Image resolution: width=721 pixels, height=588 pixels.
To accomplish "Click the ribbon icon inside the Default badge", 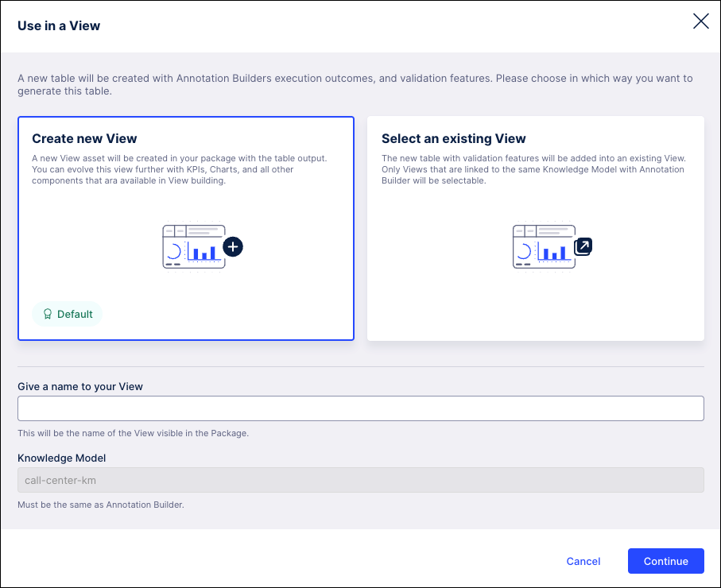I will point(47,314).
